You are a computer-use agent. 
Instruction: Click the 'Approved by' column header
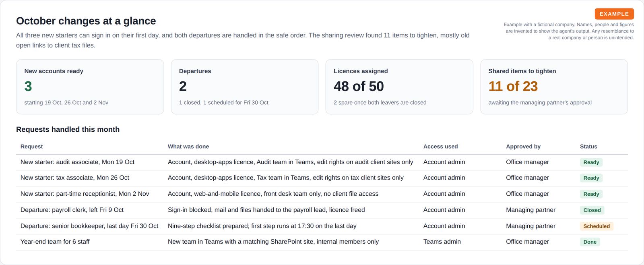point(523,147)
